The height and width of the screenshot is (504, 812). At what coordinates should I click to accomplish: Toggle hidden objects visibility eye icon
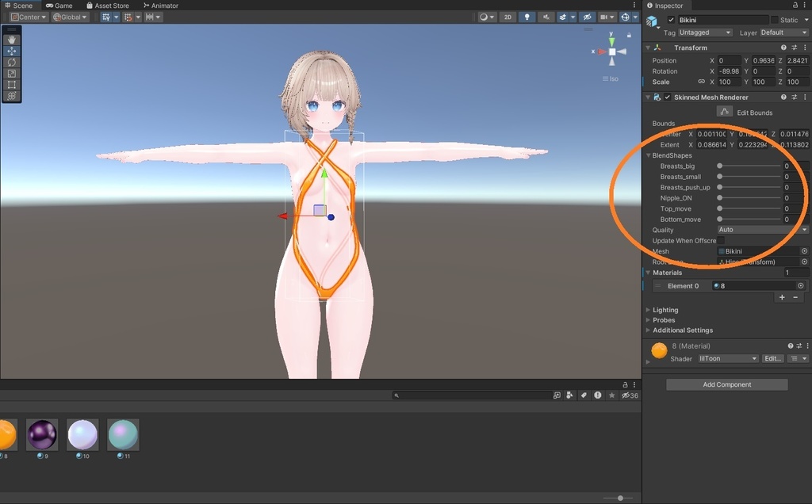(x=588, y=17)
